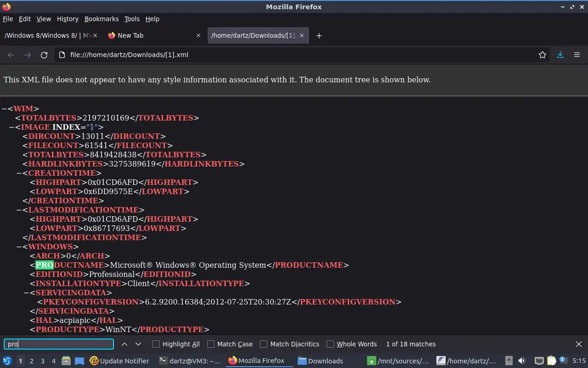
Task: Open the File menu
Action: [8, 19]
